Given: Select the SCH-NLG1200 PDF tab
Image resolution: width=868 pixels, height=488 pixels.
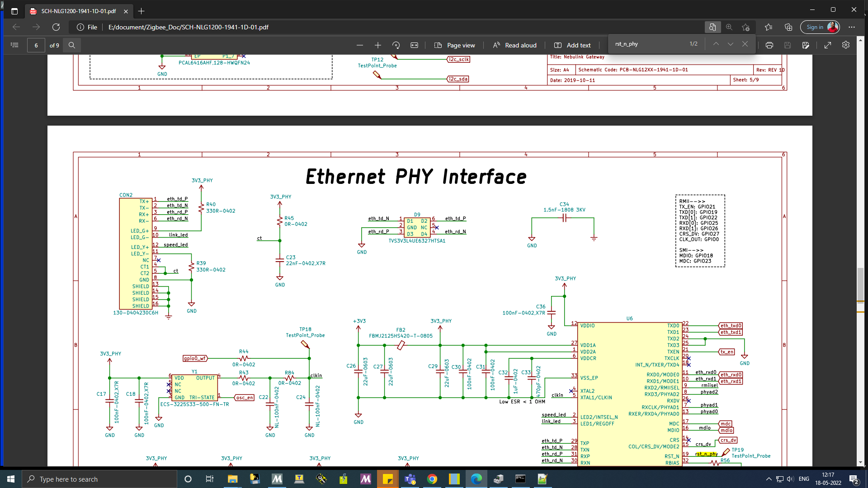Looking at the screenshot, I should click(x=78, y=11).
